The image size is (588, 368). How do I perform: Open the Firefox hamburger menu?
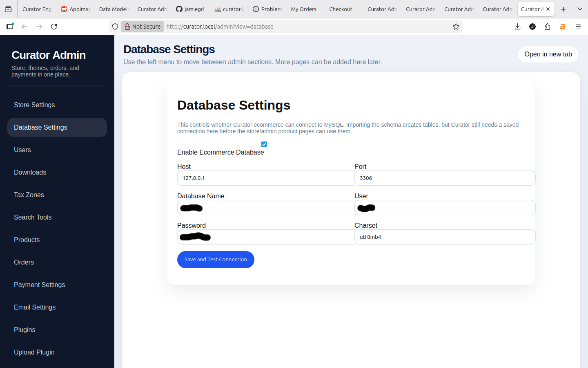coord(578,27)
